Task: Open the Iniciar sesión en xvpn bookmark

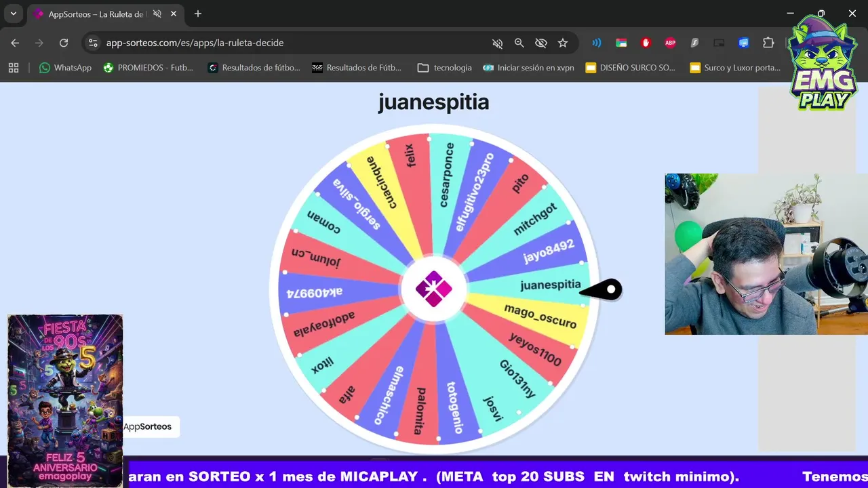Action: 530,68
